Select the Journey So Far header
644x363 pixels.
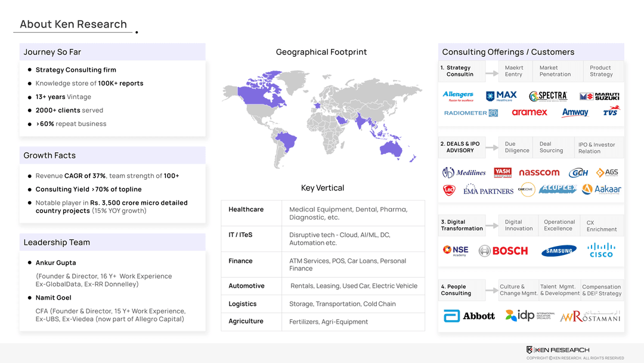point(112,52)
